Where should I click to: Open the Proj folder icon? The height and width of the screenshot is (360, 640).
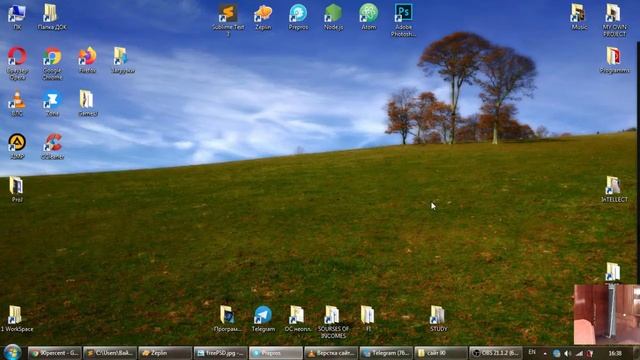coord(17,189)
